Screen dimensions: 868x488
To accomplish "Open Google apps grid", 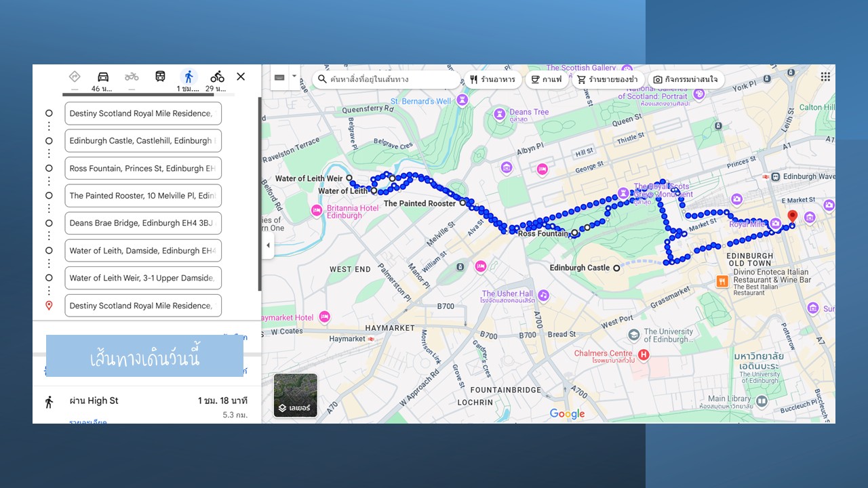I will click(825, 77).
